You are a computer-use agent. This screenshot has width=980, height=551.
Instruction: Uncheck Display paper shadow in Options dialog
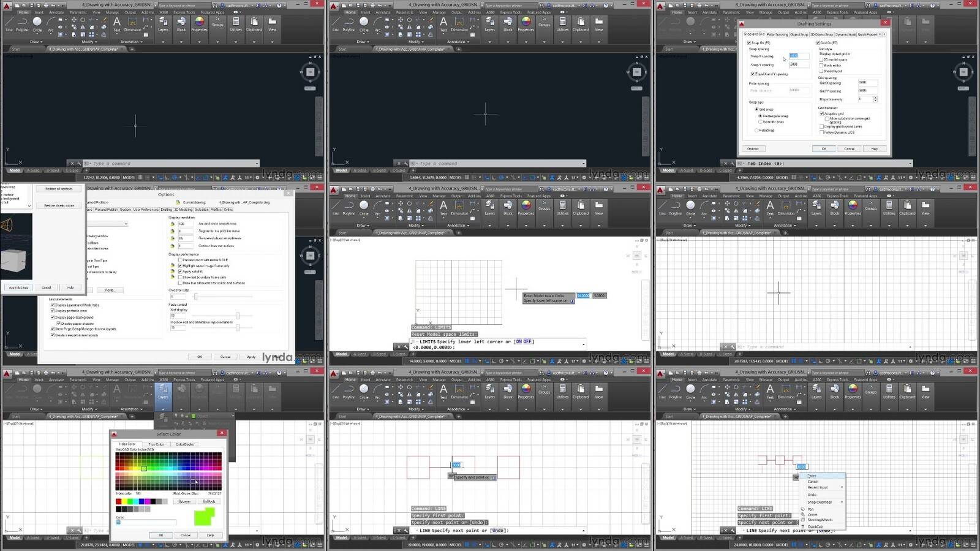[x=59, y=323]
